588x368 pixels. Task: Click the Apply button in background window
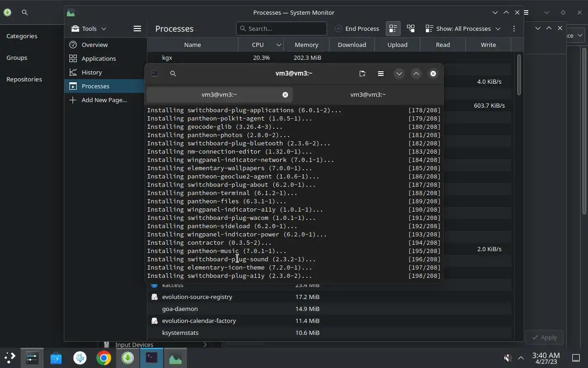click(x=544, y=337)
